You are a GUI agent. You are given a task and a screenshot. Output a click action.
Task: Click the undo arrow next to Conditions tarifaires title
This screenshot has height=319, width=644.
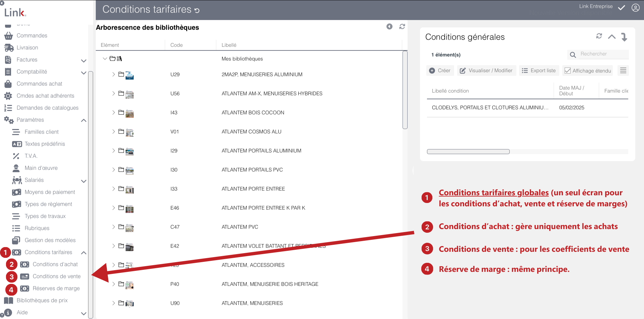point(197,10)
